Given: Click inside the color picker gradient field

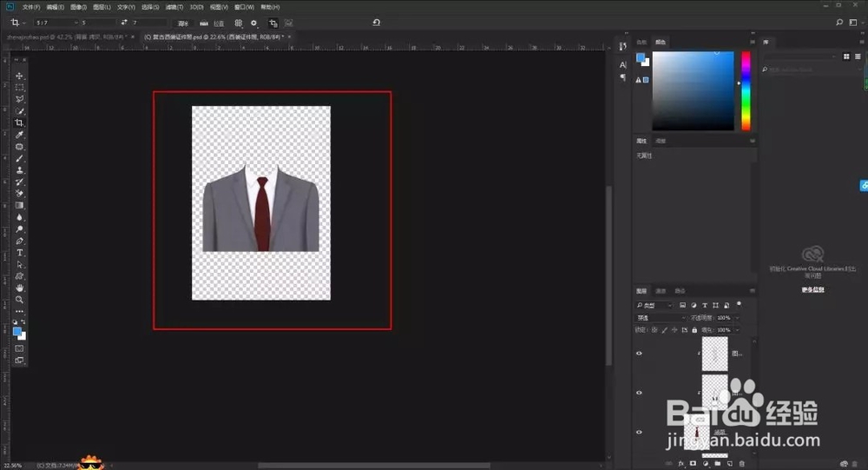Looking at the screenshot, I should click(693, 90).
